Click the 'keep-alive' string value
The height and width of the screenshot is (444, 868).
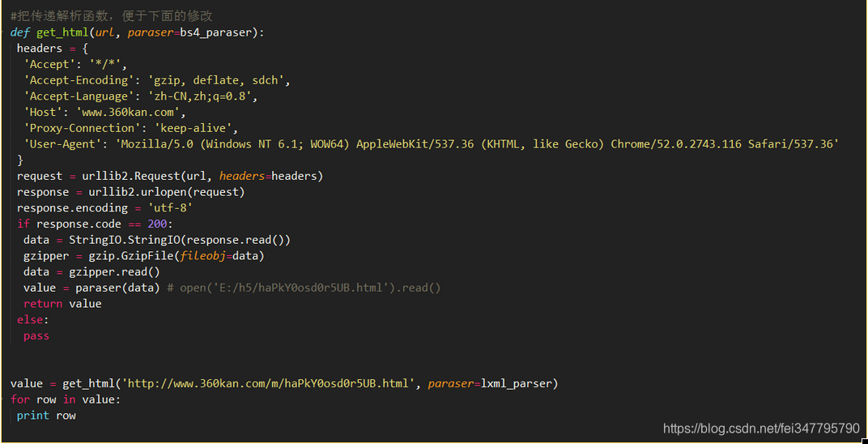pyautogui.click(x=194, y=128)
